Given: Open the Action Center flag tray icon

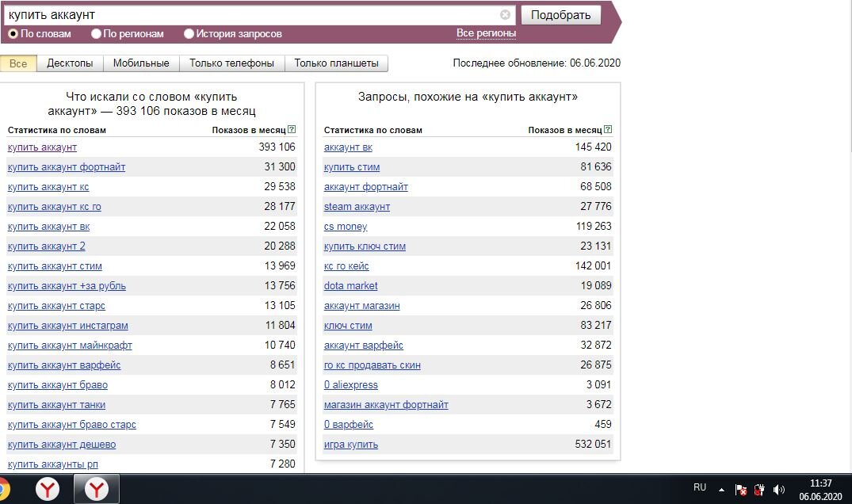Looking at the screenshot, I should [x=740, y=489].
